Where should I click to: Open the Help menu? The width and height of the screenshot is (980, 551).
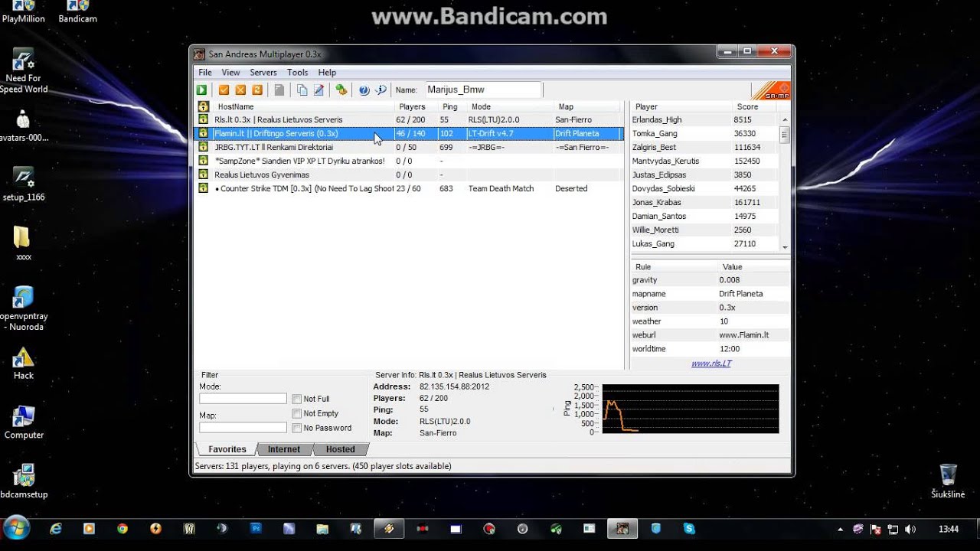click(x=327, y=73)
